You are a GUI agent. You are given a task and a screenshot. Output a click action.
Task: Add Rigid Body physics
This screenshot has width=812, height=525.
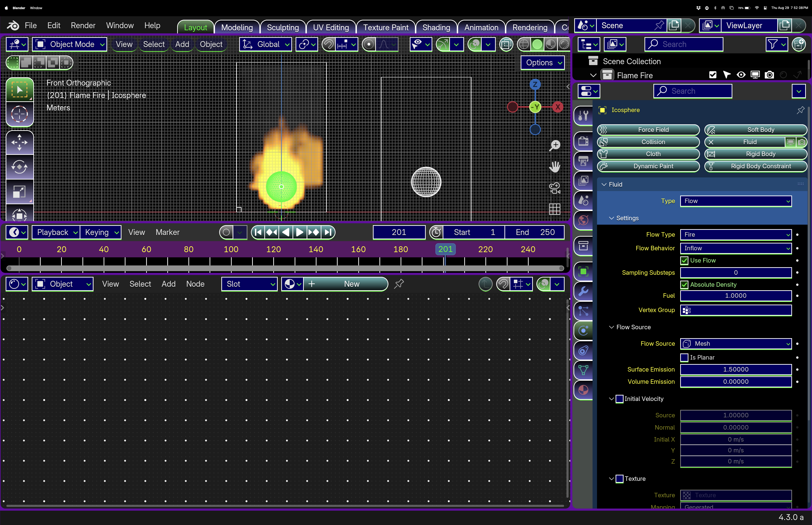point(755,154)
